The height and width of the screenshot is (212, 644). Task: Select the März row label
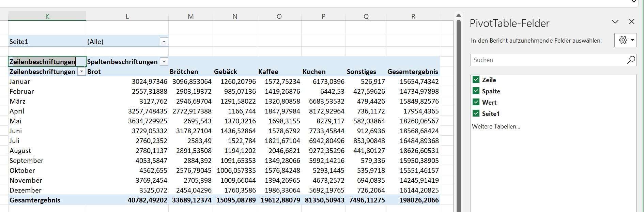coord(47,101)
